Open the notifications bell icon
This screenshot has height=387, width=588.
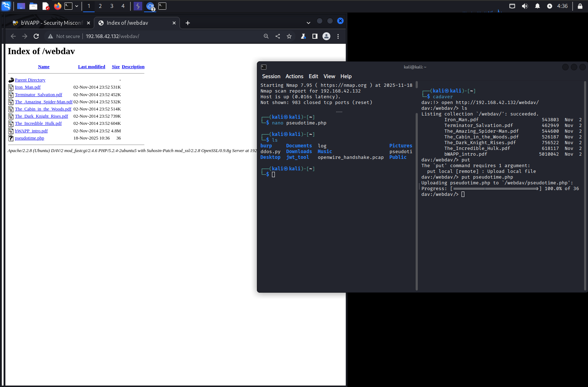tap(537, 6)
